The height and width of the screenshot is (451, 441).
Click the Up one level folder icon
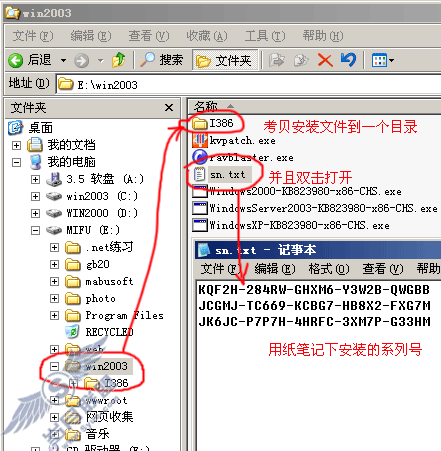(118, 60)
